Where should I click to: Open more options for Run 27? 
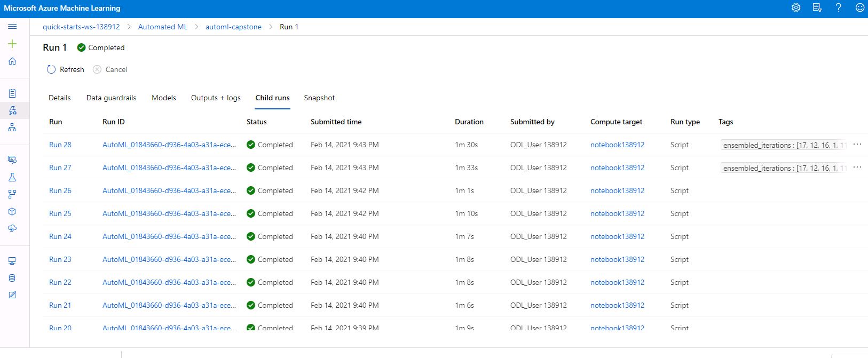point(857,168)
